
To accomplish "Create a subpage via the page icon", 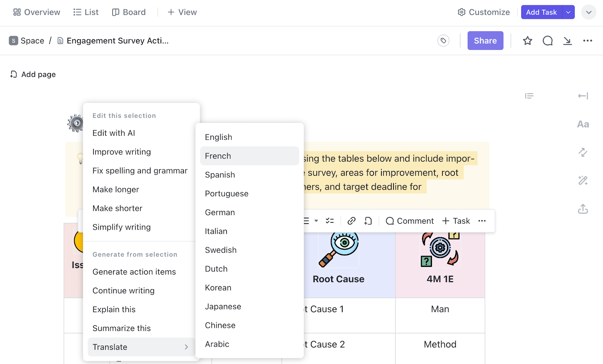I will pos(368,221).
